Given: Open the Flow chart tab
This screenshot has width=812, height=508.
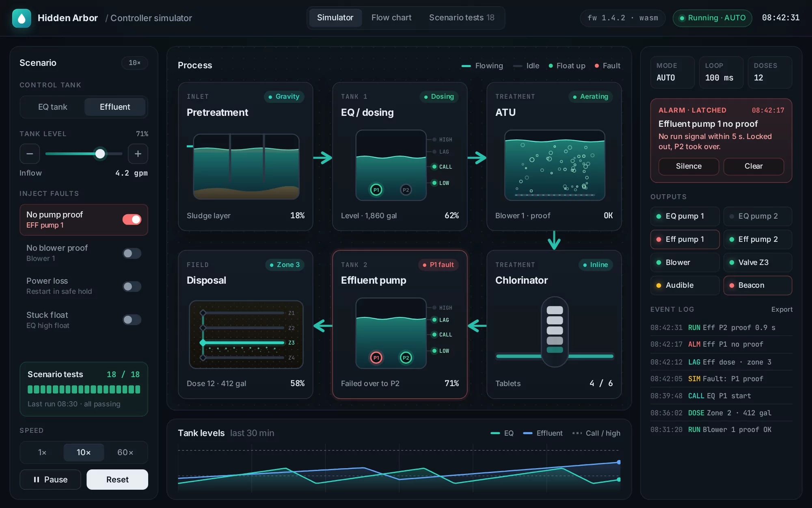Looking at the screenshot, I should click(x=391, y=18).
